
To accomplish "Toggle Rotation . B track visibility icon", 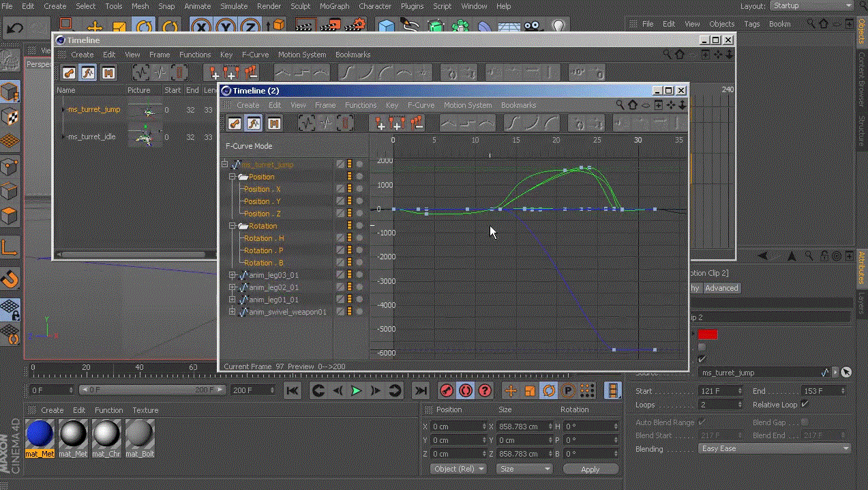I will (340, 263).
